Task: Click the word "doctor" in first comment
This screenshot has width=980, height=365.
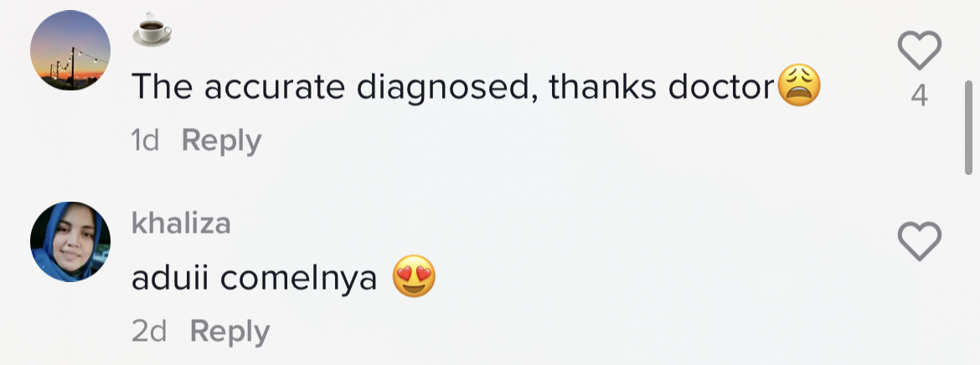Action: coord(721,86)
